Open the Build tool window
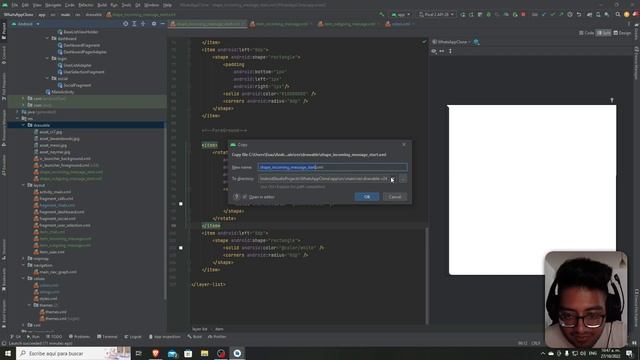Screen dimensions: 640x360 195,337
